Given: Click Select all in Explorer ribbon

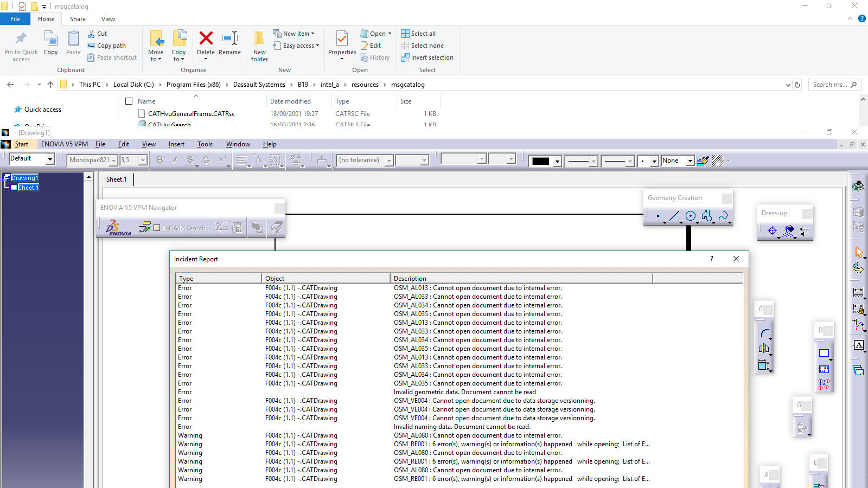Looking at the screenshot, I should (418, 34).
